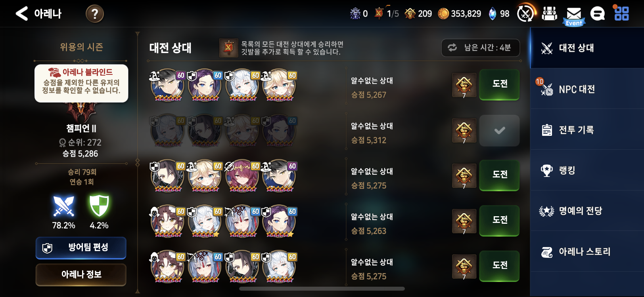644x297 pixels.
Task: Refresh opponent list via 남은 시간 button
Action: click(481, 48)
